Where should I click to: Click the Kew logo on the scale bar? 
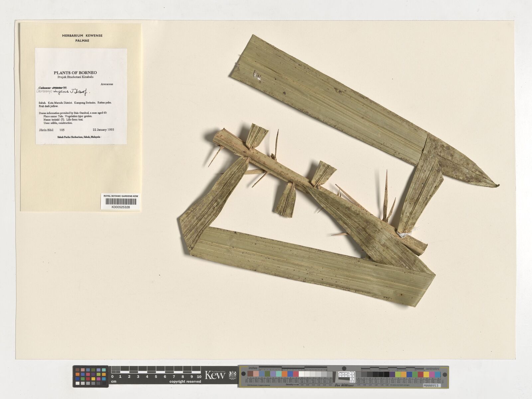pyautogui.click(x=215, y=375)
